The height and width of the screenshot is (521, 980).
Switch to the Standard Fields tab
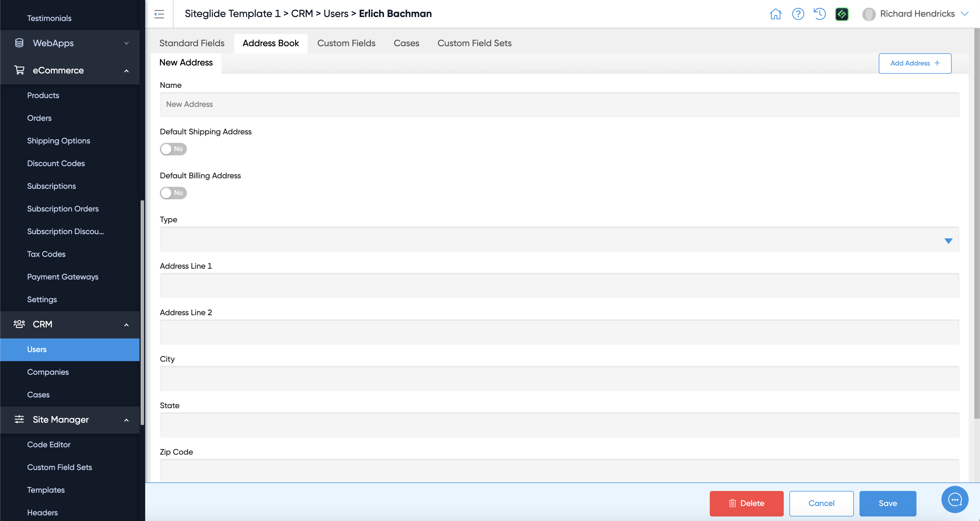192,43
